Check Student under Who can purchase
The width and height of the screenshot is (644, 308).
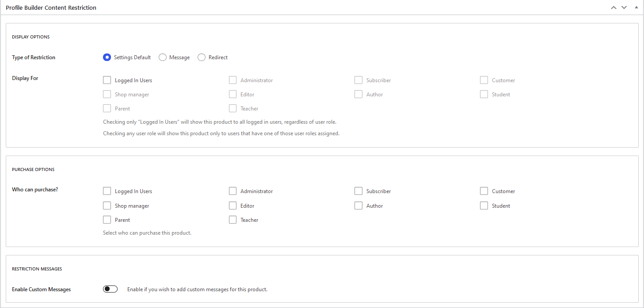coord(484,206)
